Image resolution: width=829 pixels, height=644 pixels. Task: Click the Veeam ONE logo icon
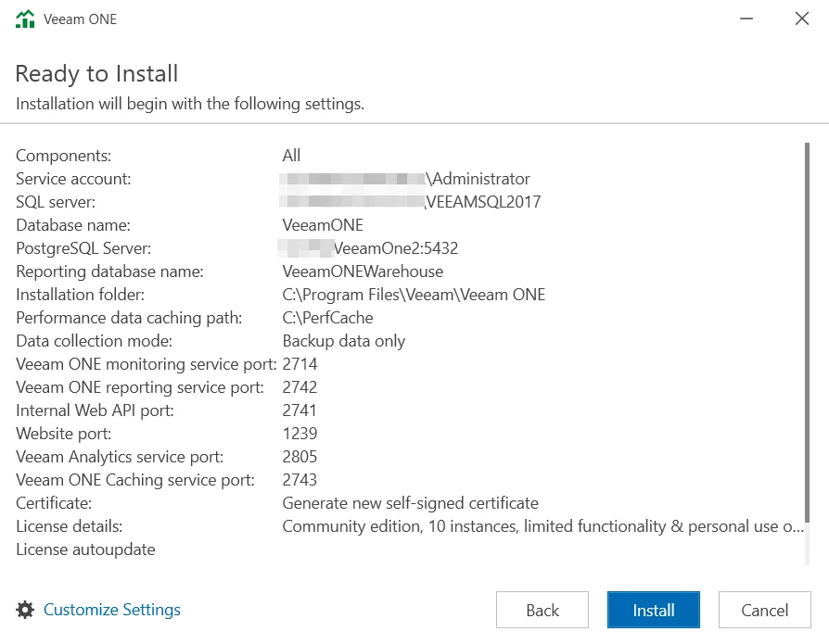pos(26,19)
